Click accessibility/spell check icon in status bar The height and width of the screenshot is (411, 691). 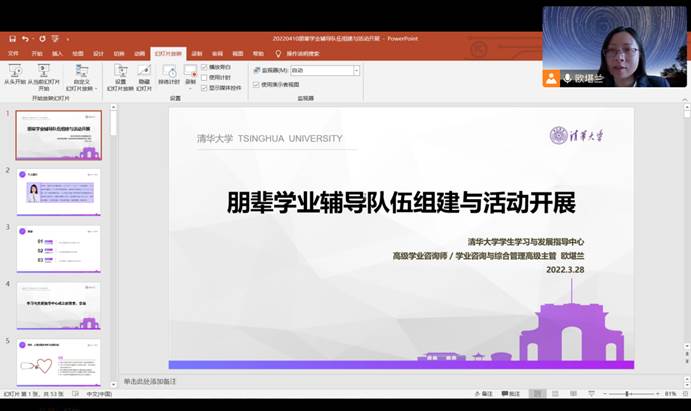(75, 394)
